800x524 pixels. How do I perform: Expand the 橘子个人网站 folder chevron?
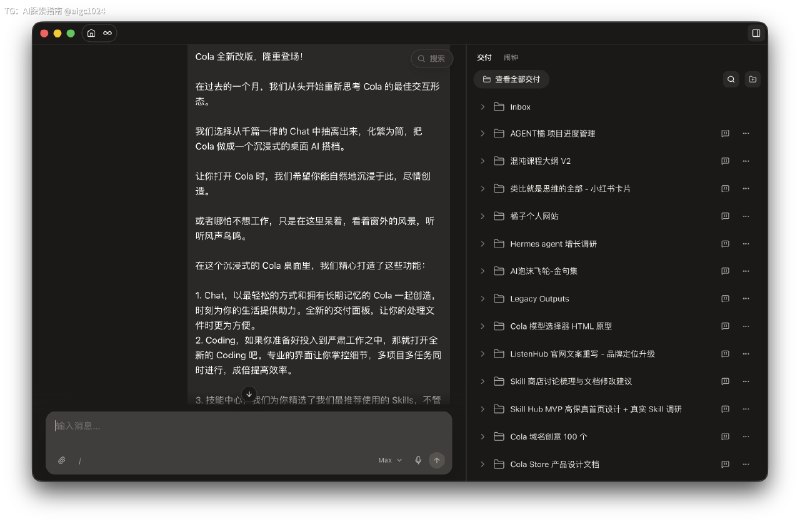[483, 216]
